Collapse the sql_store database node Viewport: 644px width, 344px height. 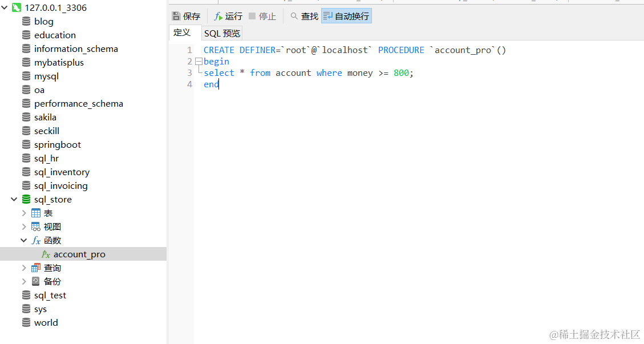pos(14,199)
